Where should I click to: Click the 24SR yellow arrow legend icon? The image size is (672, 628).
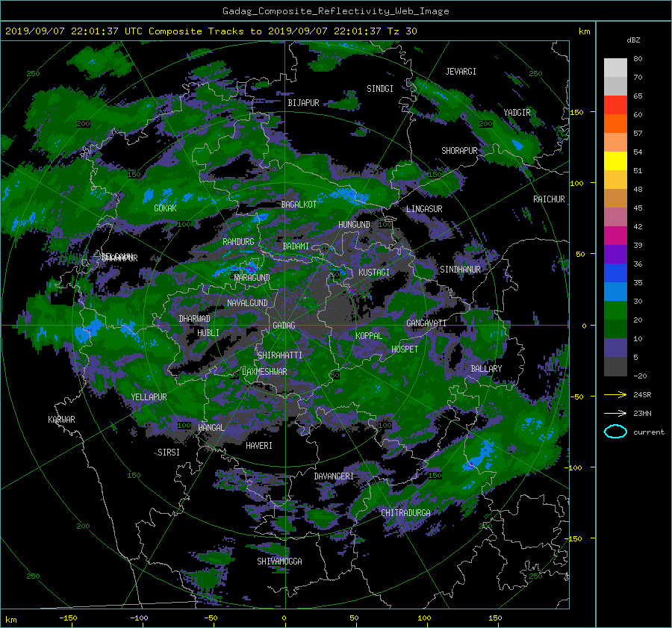[x=615, y=395]
